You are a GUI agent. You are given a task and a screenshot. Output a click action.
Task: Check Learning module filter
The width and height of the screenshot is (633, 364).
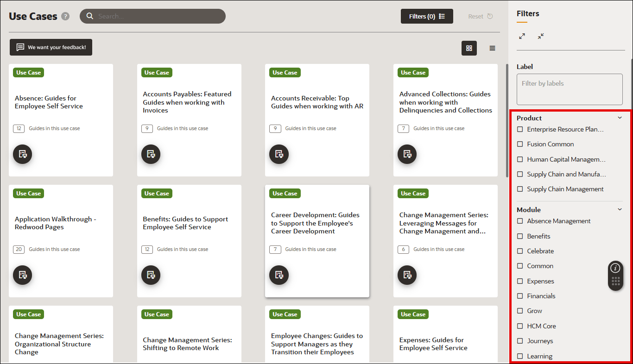520,356
